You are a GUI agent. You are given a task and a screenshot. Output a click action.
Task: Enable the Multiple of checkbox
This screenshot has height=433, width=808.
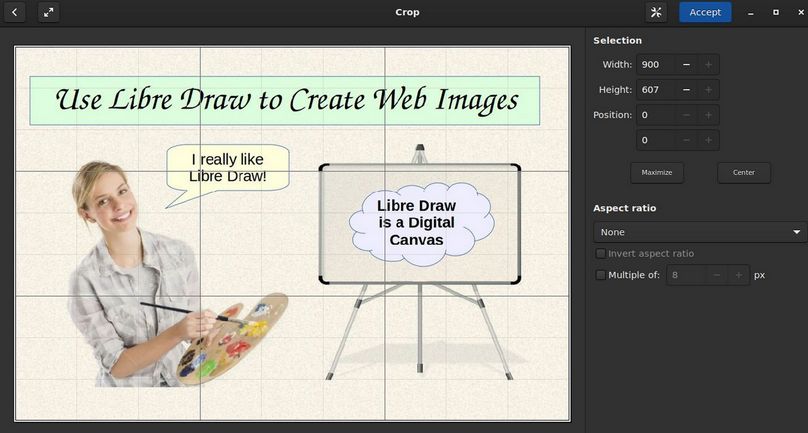pyautogui.click(x=600, y=275)
